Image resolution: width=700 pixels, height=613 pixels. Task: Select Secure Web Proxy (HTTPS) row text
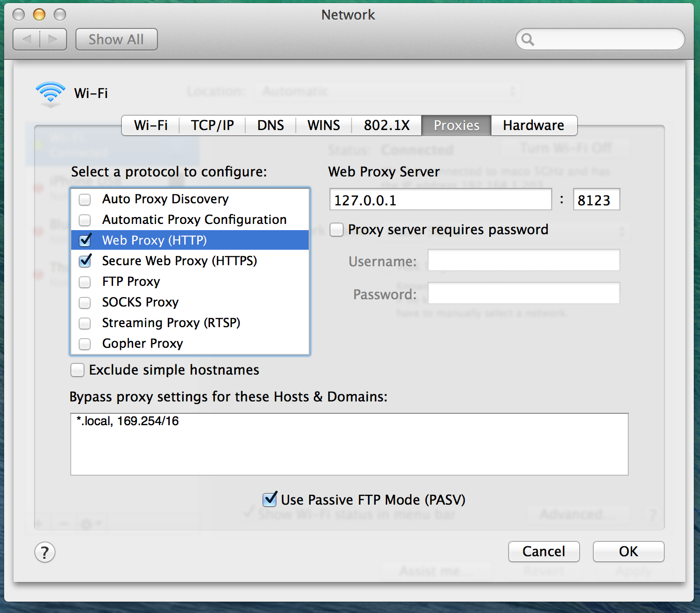(180, 261)
